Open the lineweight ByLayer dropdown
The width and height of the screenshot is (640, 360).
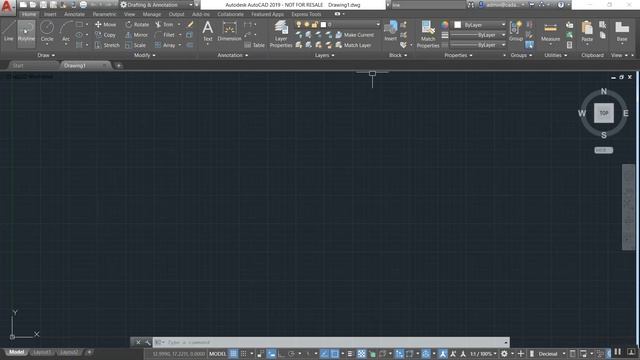[478, 35]
